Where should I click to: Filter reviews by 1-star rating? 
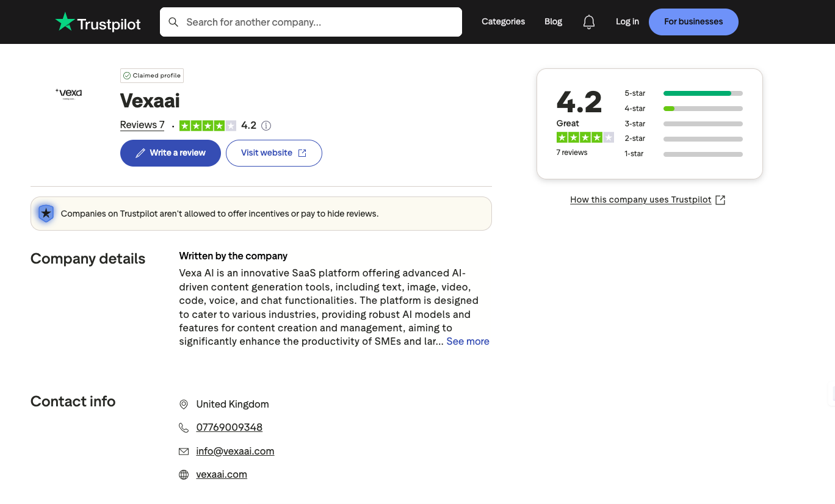683,154
